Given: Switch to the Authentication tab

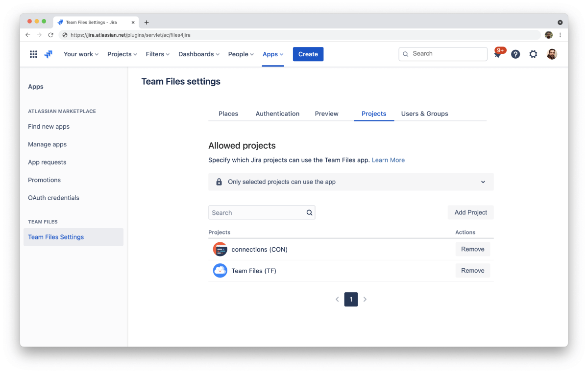Looking at the screenshot, I should 277,114.
